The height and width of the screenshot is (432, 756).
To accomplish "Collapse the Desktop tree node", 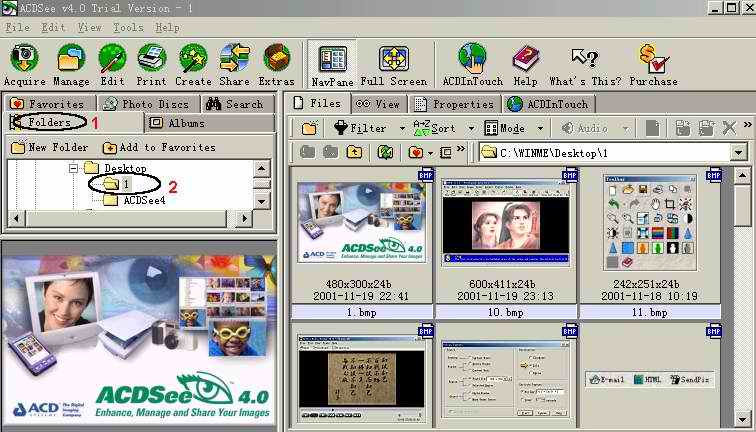I will coord(73,168).
